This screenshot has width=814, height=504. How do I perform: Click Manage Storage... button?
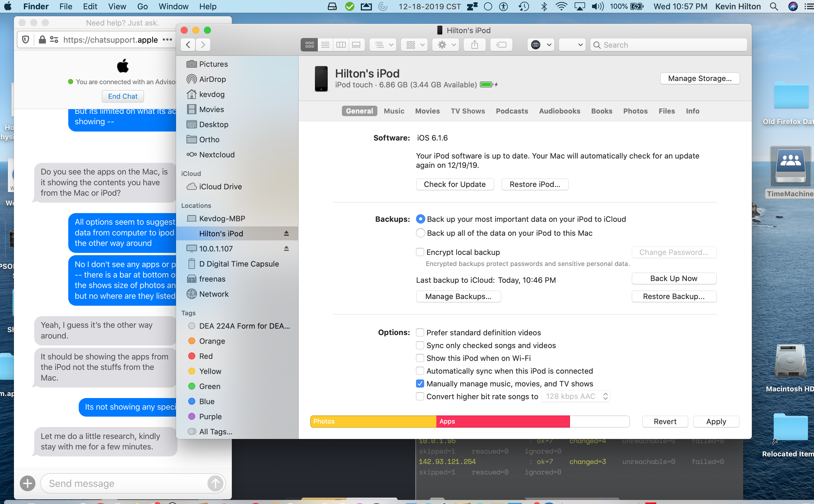coord(700,78)
